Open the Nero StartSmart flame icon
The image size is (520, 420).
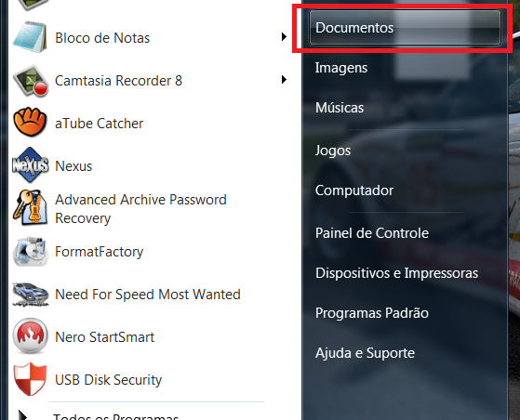click(30, 335)
